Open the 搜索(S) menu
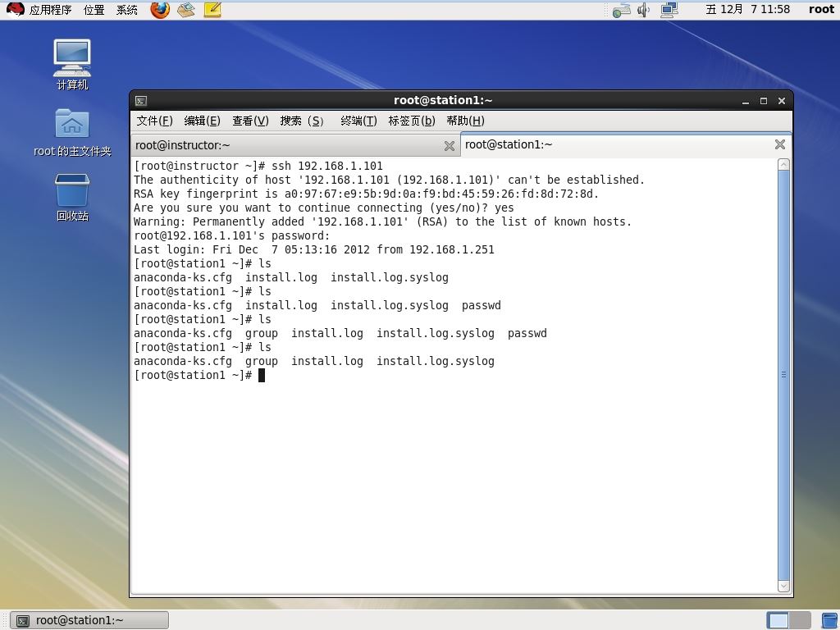 (x=302, y=121)
